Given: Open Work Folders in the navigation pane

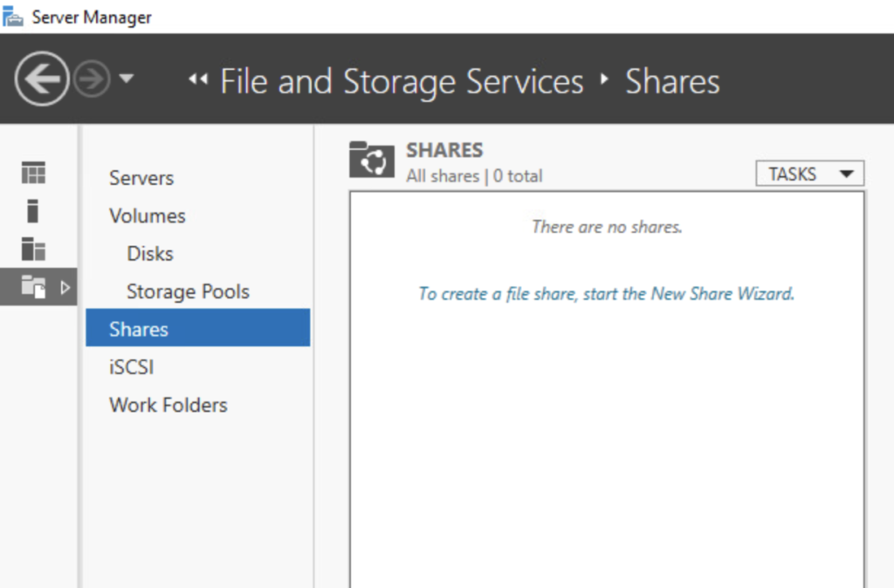Looking at the screenshot, I should pos(168,405).
